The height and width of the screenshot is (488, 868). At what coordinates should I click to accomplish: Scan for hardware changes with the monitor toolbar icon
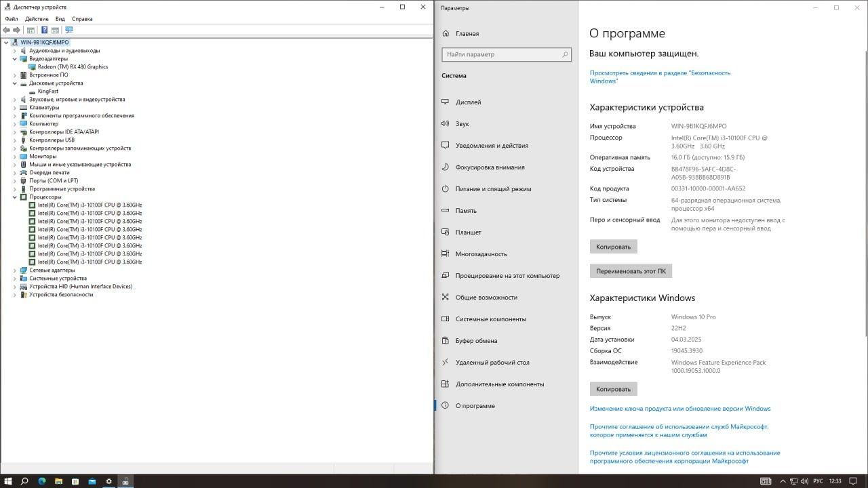tap(68, 30)
